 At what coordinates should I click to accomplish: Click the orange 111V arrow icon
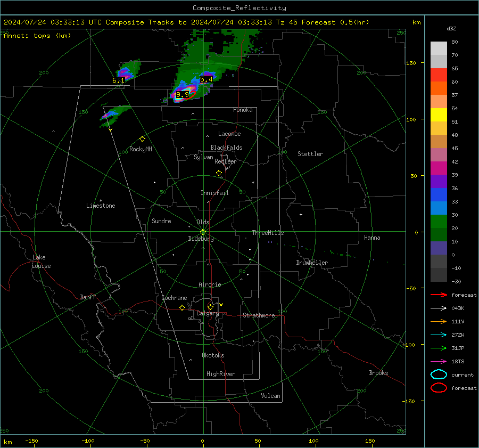(439, 321)
